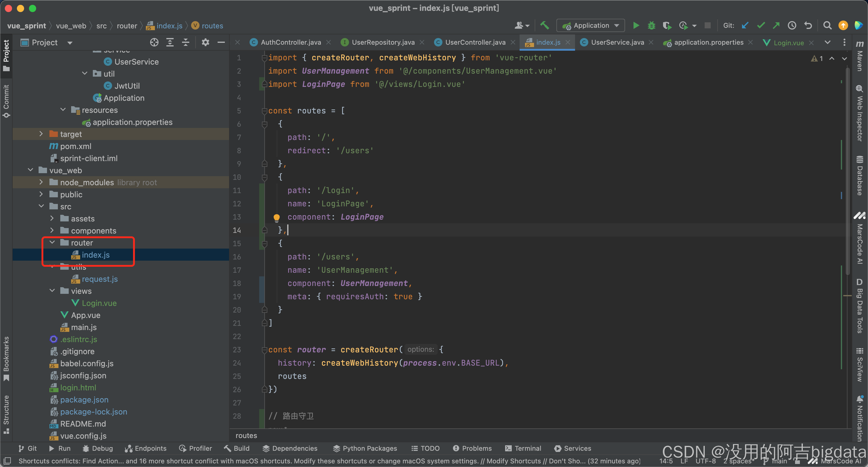Click Collapse All icon in Project panel
The height and width of the screenshot is (467, 868).
click(x=186, y=43)
